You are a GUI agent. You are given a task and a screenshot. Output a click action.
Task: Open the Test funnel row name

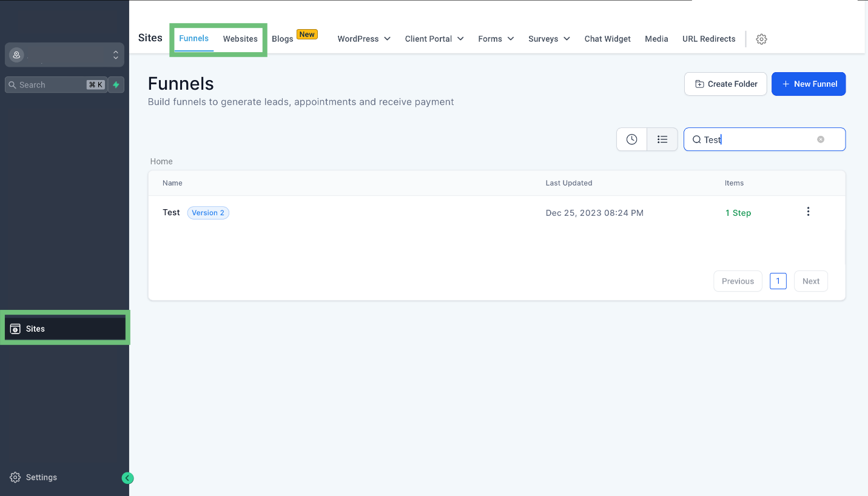click(171, 212)
